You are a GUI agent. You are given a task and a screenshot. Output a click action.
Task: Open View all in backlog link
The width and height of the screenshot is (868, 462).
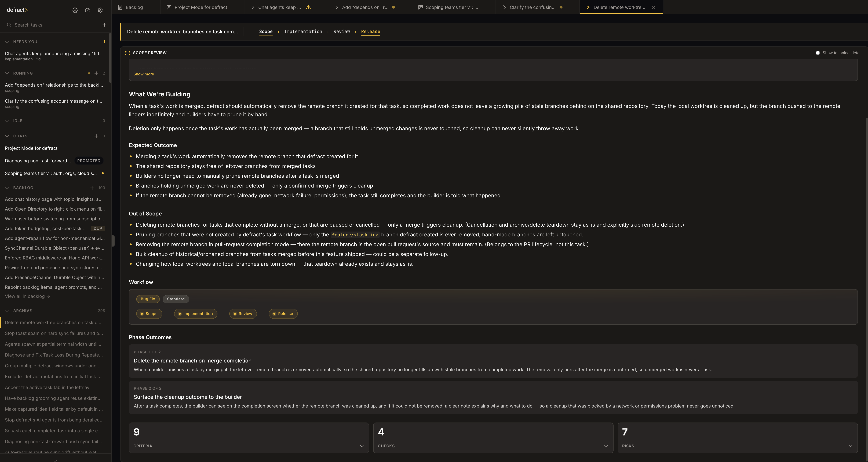27,296
